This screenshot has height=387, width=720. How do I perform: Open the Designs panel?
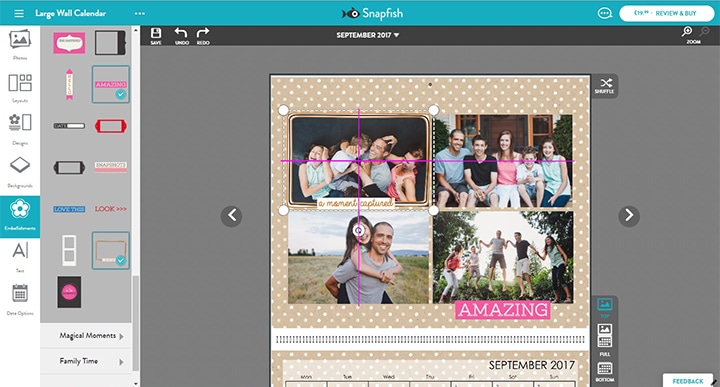tap(20, 129)
